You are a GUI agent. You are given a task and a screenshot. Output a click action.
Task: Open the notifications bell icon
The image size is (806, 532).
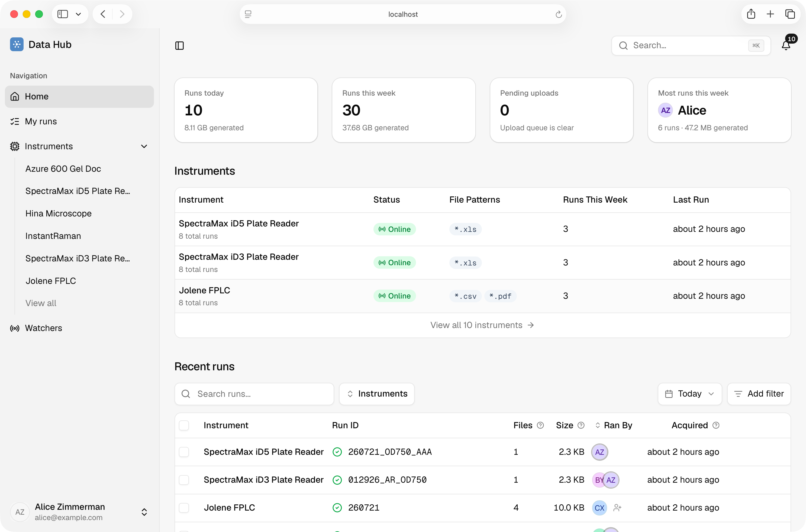[786, 45]
